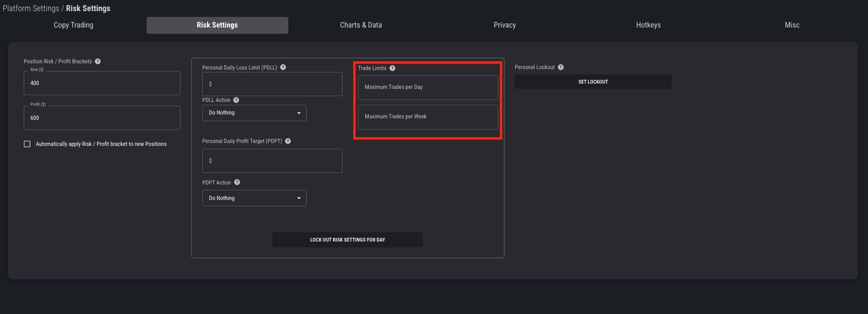Click help icon next to Position Risk / Profit Brackets

tap(98, 61)
